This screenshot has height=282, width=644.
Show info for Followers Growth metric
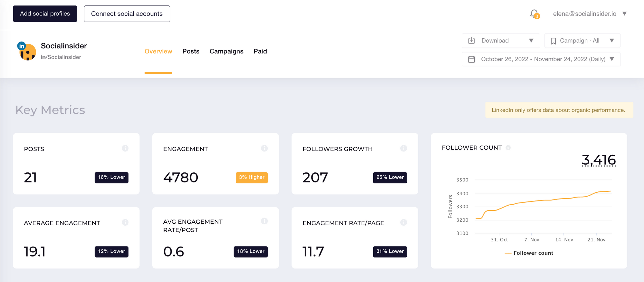click(x=403, y=148)
